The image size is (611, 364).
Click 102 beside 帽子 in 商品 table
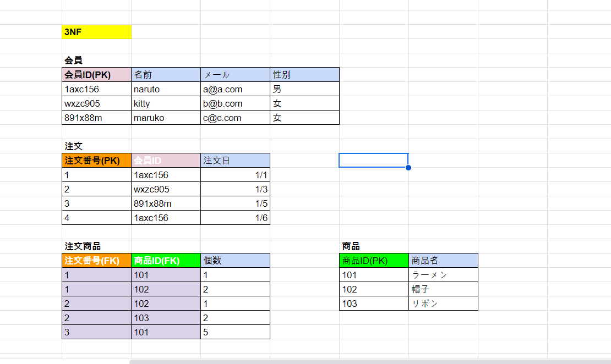click(374, 289)
